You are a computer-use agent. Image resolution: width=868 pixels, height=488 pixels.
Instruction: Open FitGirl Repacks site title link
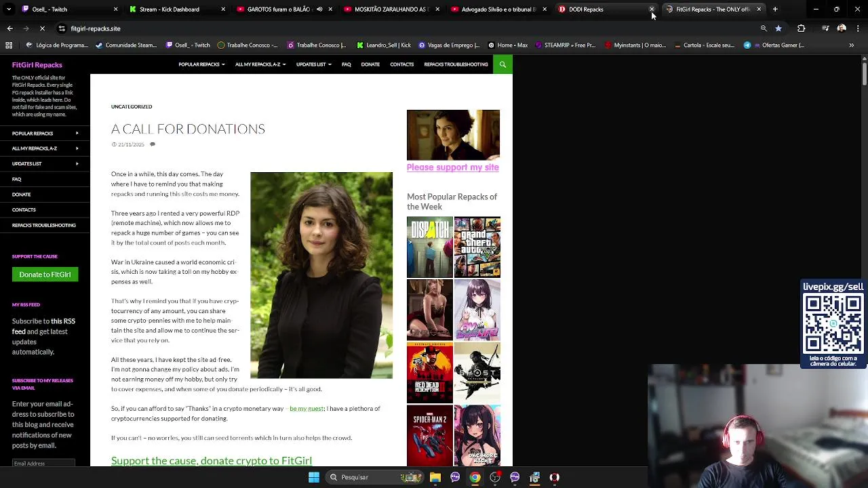point(37,65)
